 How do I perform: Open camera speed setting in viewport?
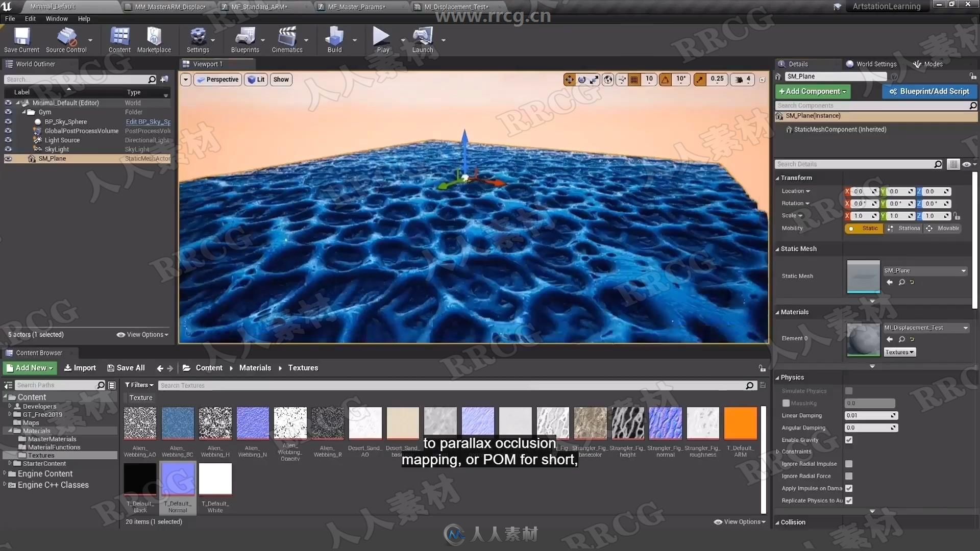pyautogui.click(x=743, y=80)
